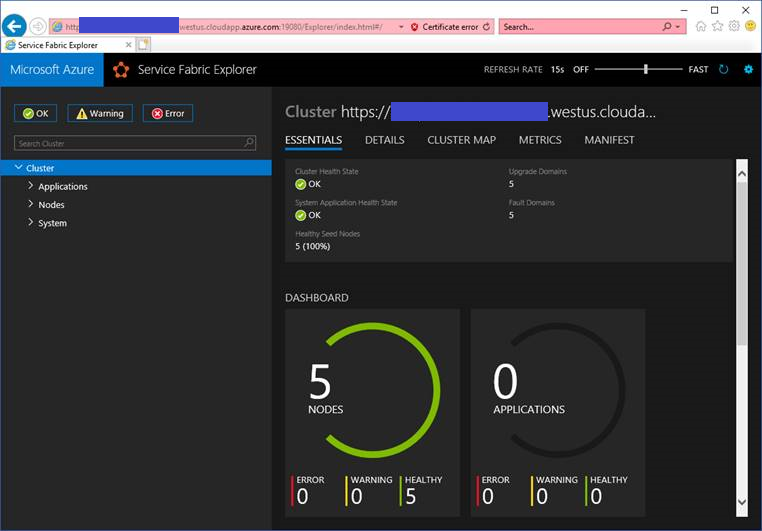This screenshot has height=531, width=762.
Task: Click the Cluster URL title heading
Action: click(x=470, y=112)
